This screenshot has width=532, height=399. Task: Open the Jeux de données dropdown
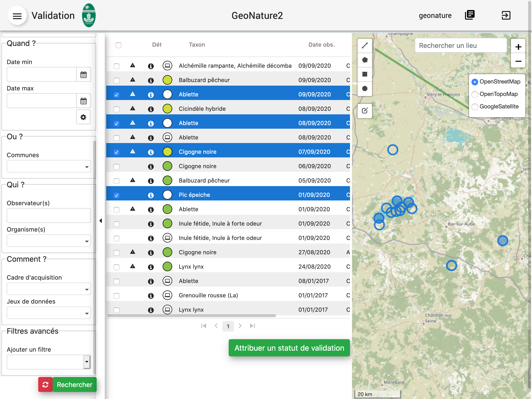49,313
